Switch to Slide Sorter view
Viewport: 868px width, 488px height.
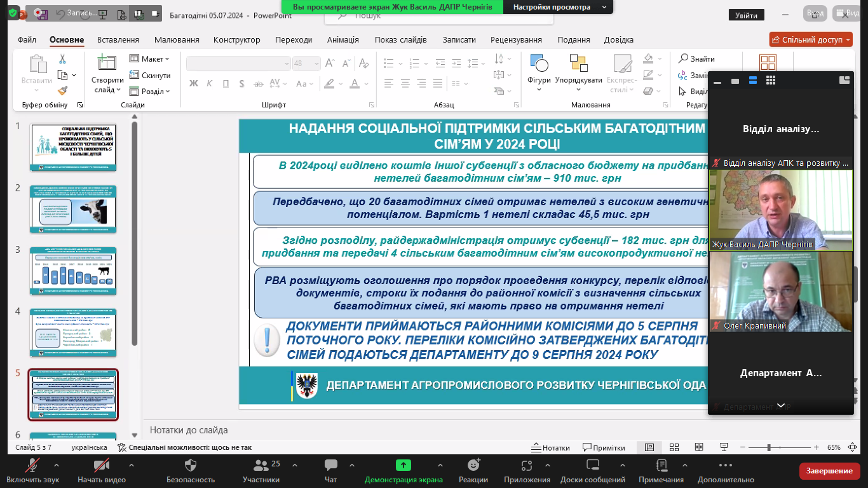pyautogui.click(x=674, y=447)
